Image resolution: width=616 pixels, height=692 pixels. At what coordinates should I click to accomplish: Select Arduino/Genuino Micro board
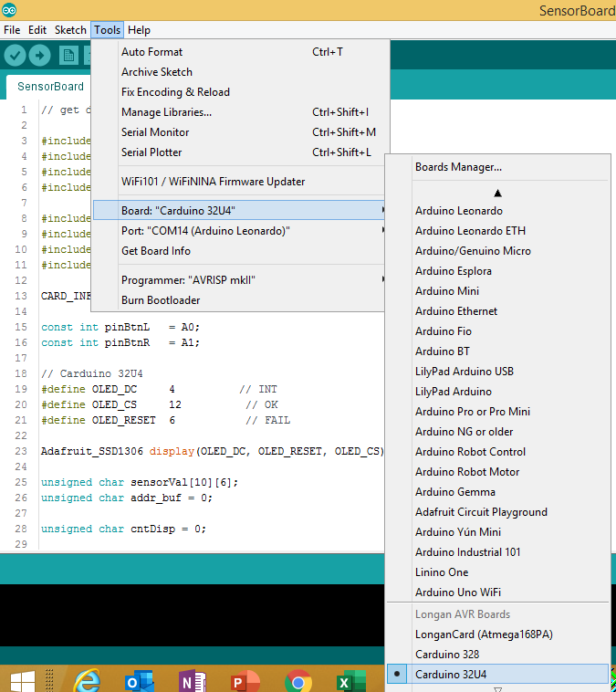pyautogui.click(x=497, y=251)
